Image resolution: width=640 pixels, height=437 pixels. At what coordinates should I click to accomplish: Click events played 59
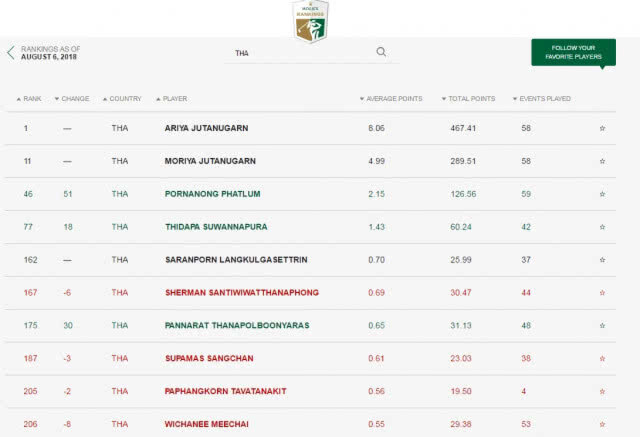point(526,194)
